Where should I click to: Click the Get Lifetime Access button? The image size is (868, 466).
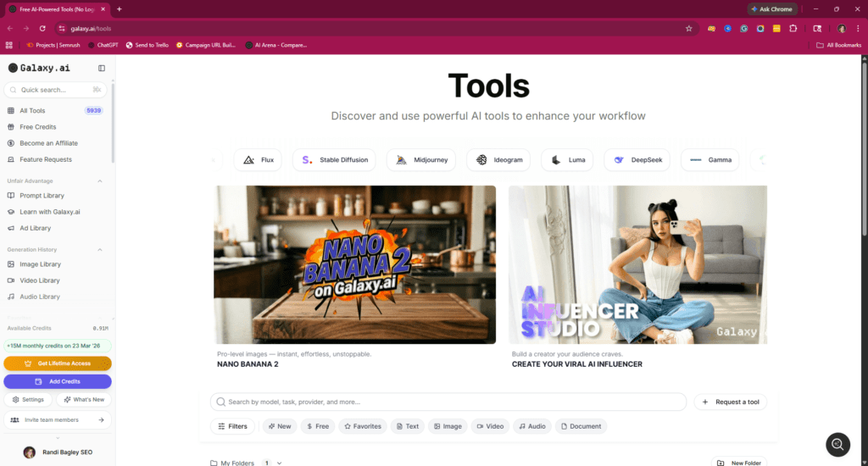pyautogui.click(x=58, y=363)
